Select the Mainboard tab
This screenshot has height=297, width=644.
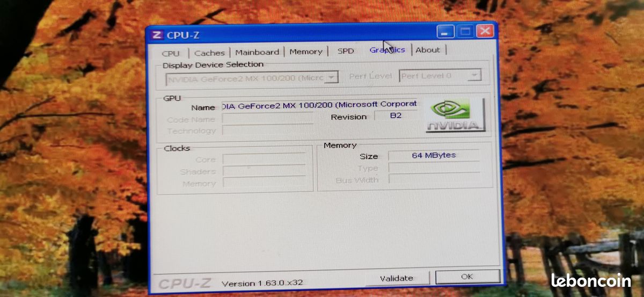(257, 52)
